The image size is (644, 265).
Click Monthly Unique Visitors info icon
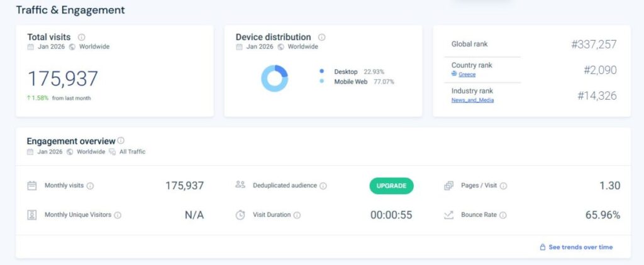[x=118, y=215]
